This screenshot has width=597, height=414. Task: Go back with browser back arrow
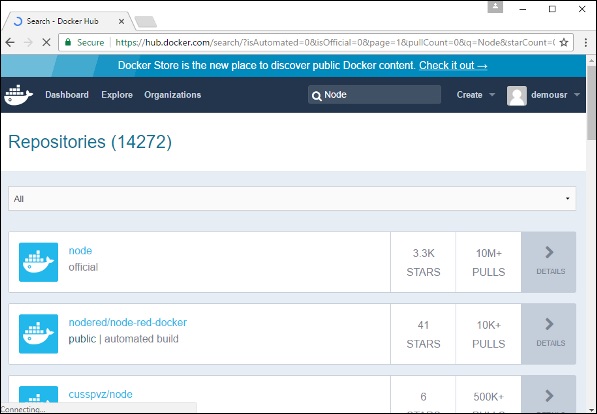pos(10,42)
